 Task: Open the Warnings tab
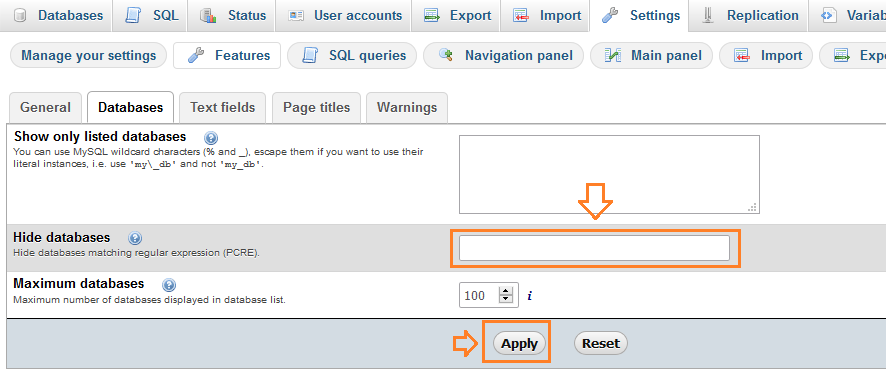407,107
